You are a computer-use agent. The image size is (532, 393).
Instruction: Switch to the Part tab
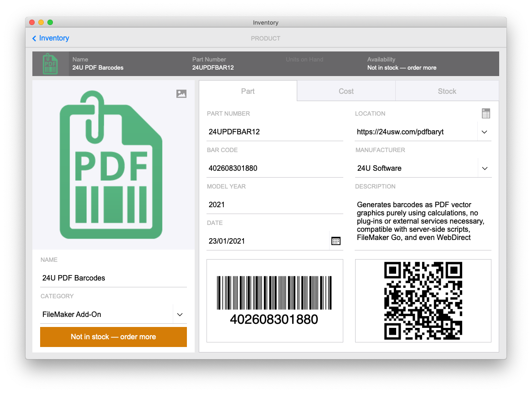click(248, 91)
